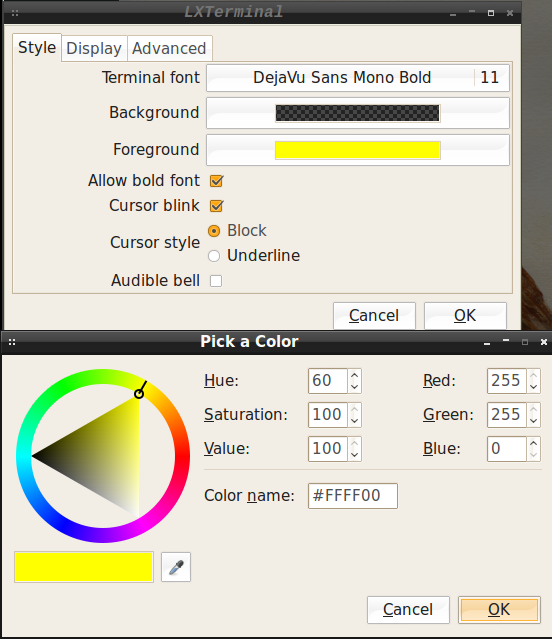The image size is (552, 639).
Task: Switch to the Display tab
Action: pos(94,48)
